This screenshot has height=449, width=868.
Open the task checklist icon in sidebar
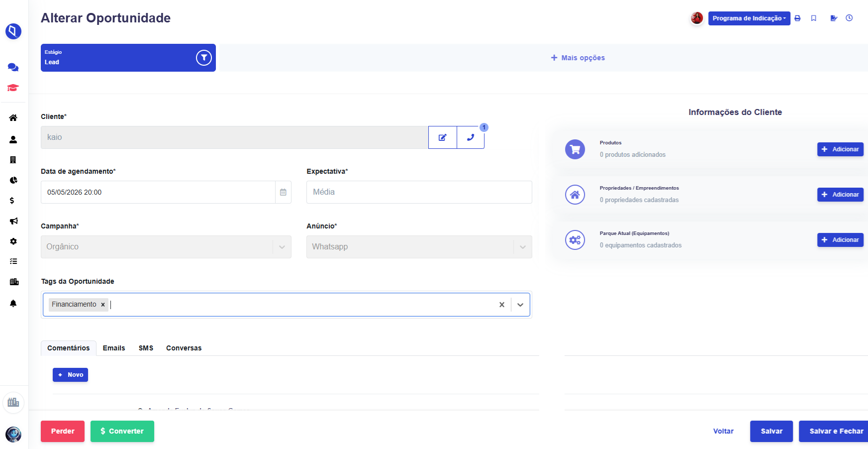[13, 261]
